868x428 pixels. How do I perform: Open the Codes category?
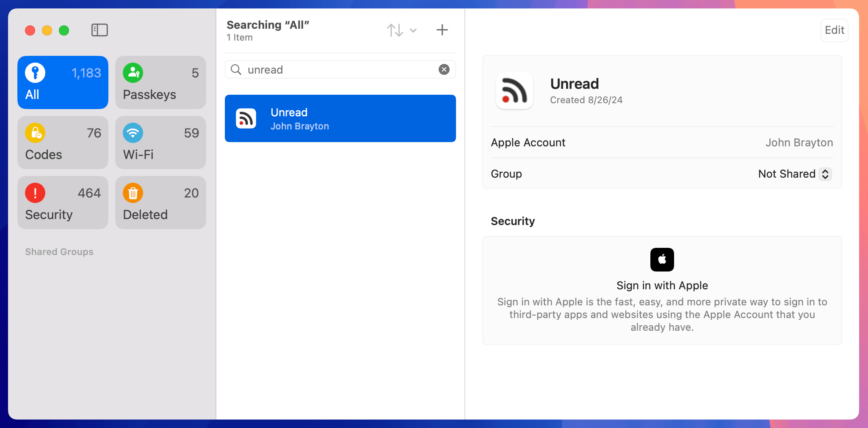(x=63, y=143)
